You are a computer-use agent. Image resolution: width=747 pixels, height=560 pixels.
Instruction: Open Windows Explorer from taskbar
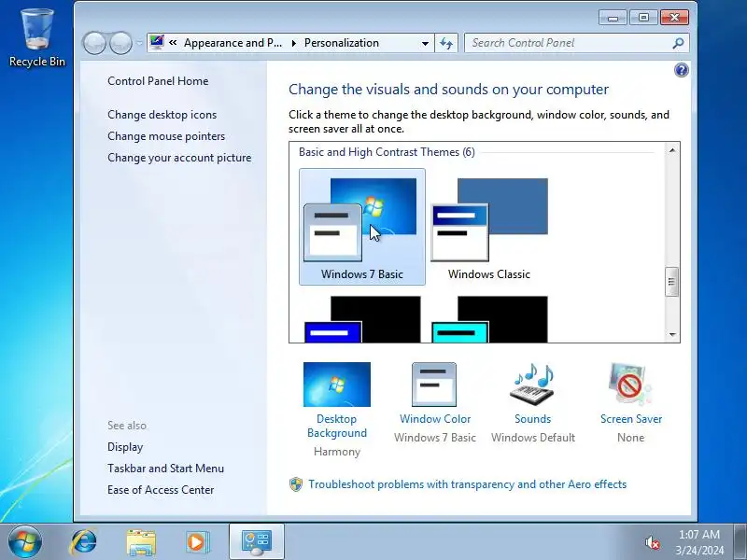[x=141, y=542]
